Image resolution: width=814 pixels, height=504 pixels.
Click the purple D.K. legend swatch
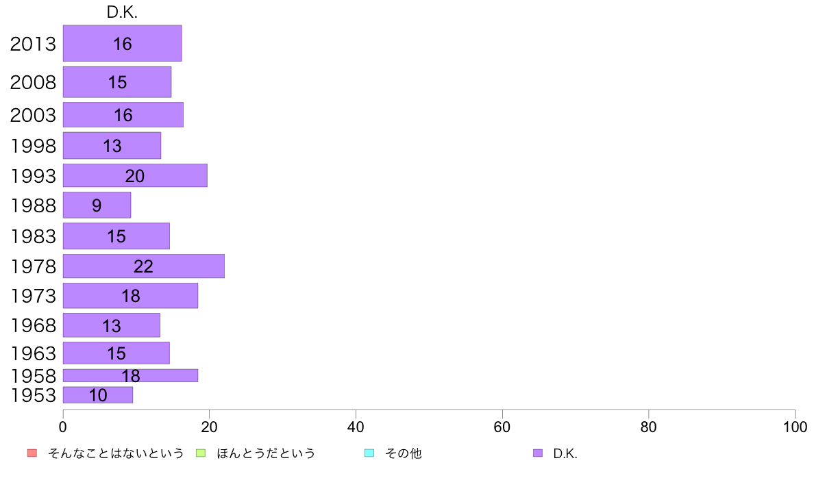click(x=538, y=453)
